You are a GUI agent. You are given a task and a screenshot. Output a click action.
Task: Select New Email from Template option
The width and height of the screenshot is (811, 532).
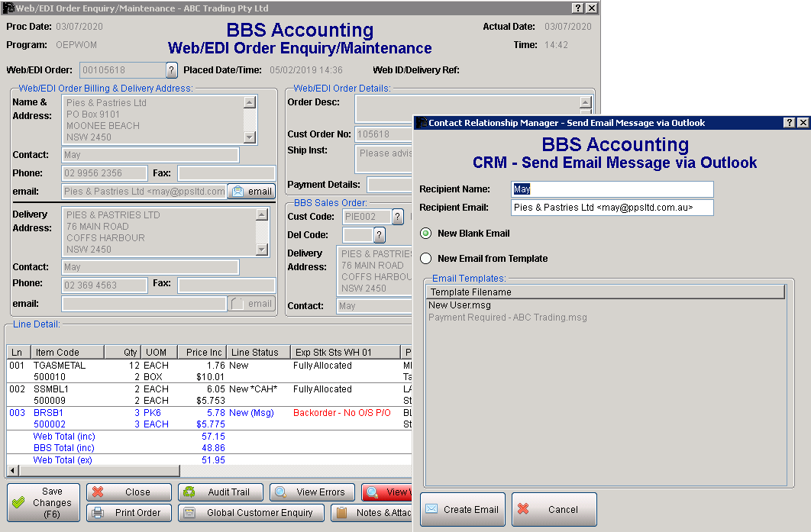426,259
